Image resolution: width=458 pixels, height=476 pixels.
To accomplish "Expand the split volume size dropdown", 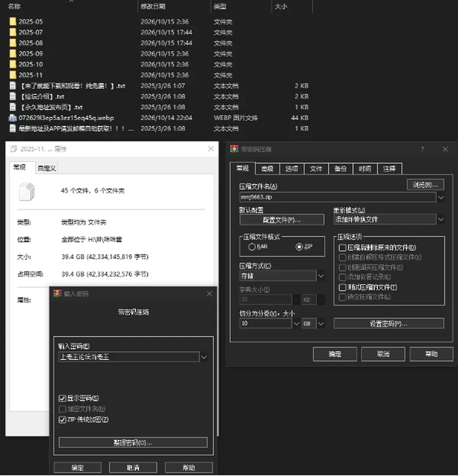I will (x=296, y=324).
